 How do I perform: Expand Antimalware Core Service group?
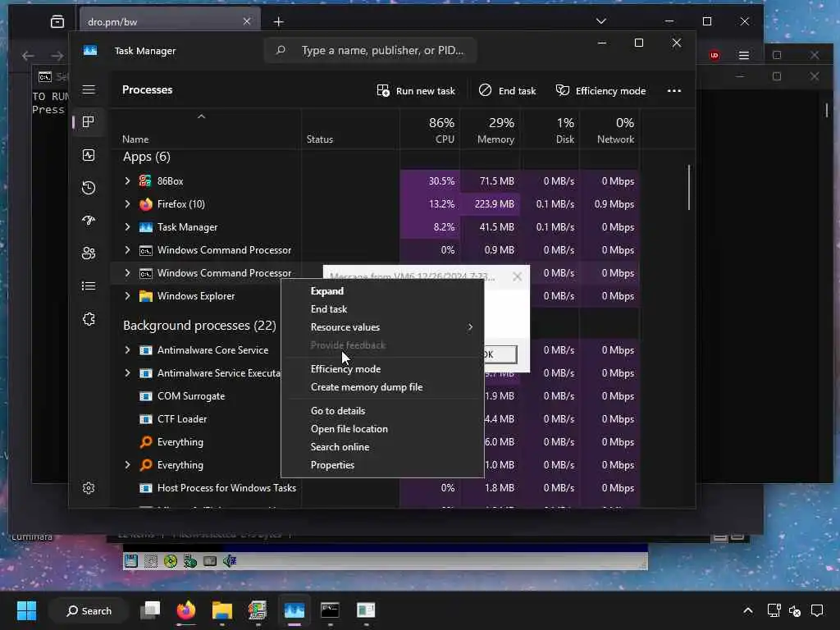(127, 349)
